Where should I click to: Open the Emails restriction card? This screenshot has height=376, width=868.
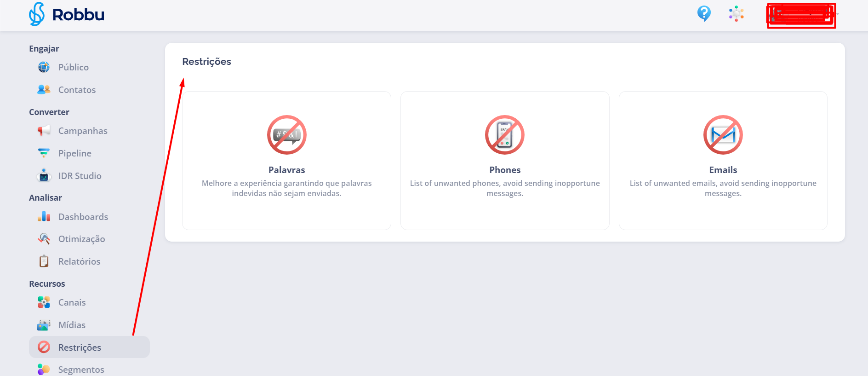click(x=723, y=160)
